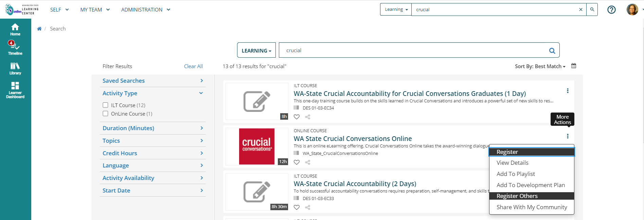The width and height of the screenshot is (644, 220).
Task: Expand the Activity Availability filter
Action: click(x=153, y=178)
